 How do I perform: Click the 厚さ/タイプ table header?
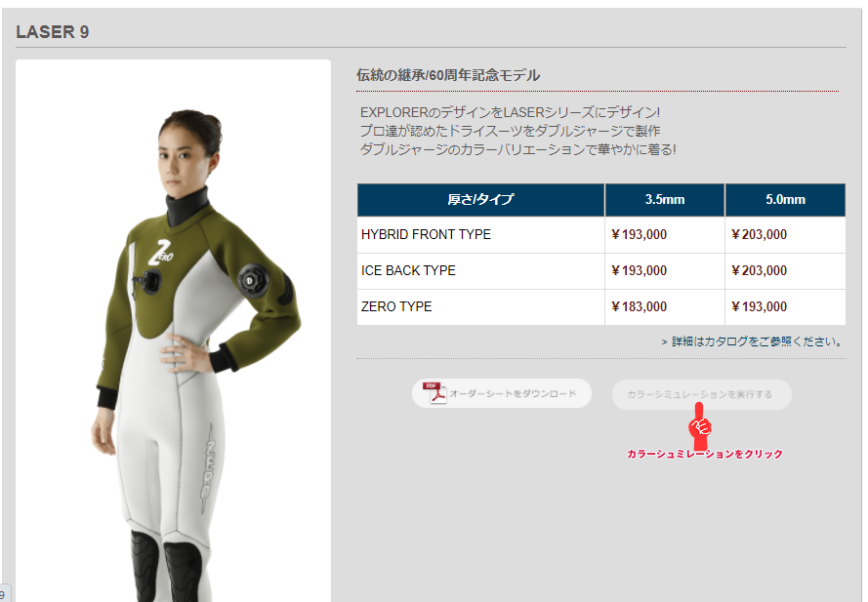pyautogui.click(x=480, y=200)
